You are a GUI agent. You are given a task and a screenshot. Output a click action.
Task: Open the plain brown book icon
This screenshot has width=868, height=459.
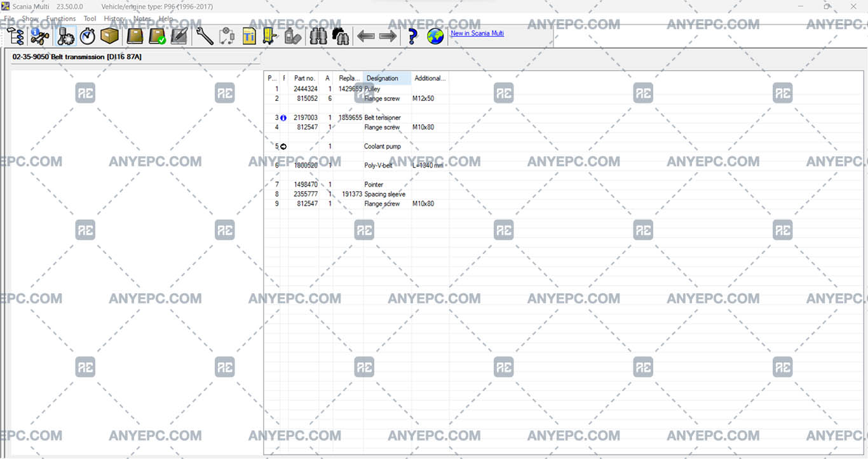135,36
